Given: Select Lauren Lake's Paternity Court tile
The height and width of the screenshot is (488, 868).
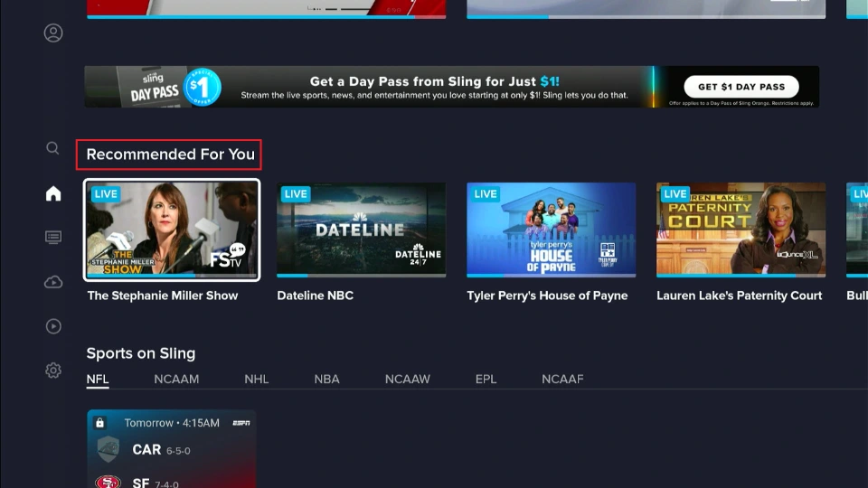Looking at the screenshot, I should coord(741,230).
